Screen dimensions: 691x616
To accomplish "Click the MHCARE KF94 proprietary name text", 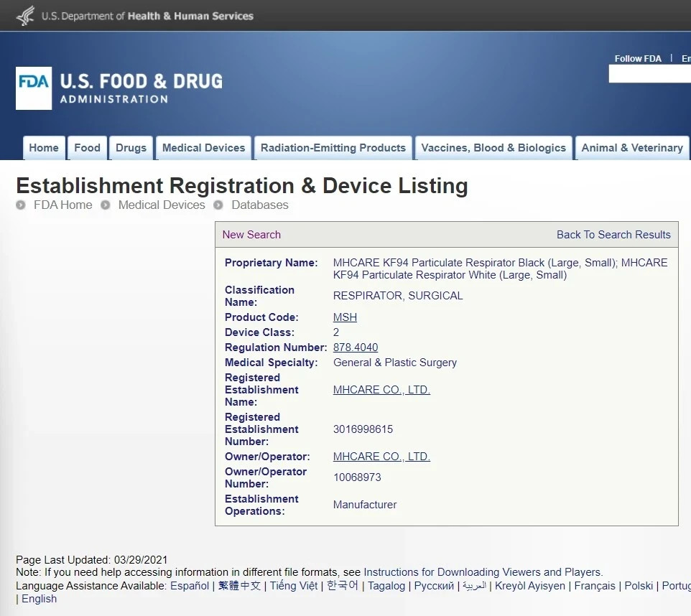I will pyautogui.click(x=500, y=269).
